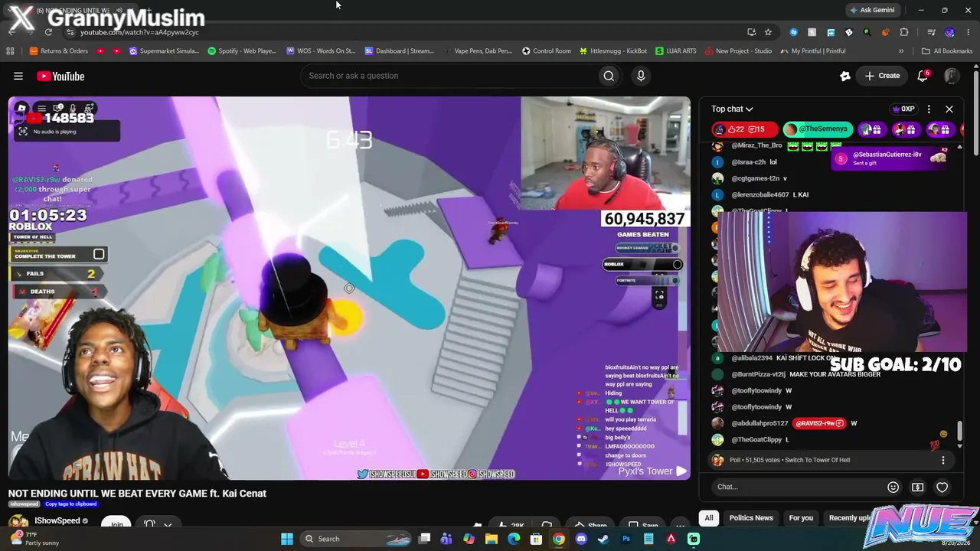The height and width of the screenshot is (551, 980).
Task: Click the video title text
Action: [138, 494]
